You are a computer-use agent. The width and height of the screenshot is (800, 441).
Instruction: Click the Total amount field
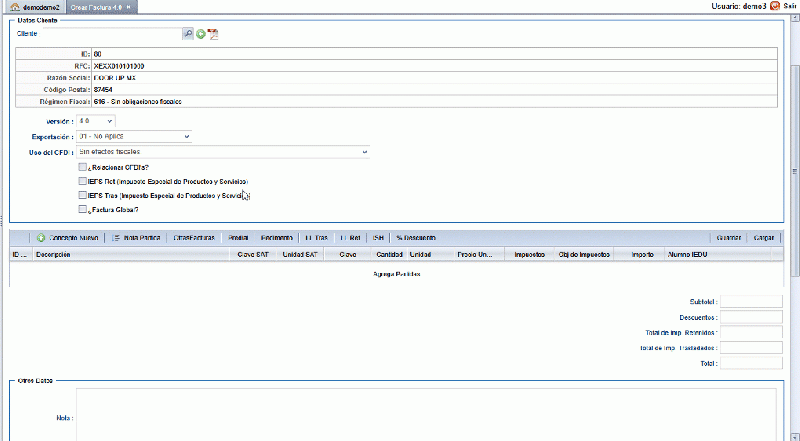point(751,363)
